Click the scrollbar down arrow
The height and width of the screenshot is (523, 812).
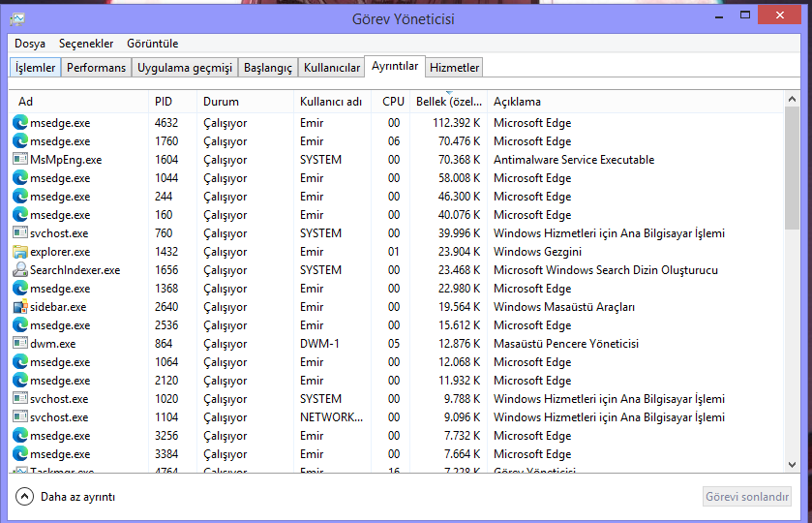tap(792, 465)
